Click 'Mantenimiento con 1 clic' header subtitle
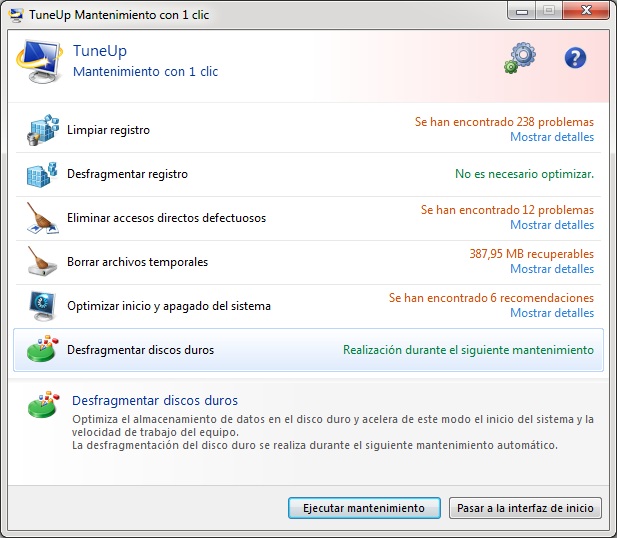This screenshot has width=617, height=538. [x=146, y=72]
